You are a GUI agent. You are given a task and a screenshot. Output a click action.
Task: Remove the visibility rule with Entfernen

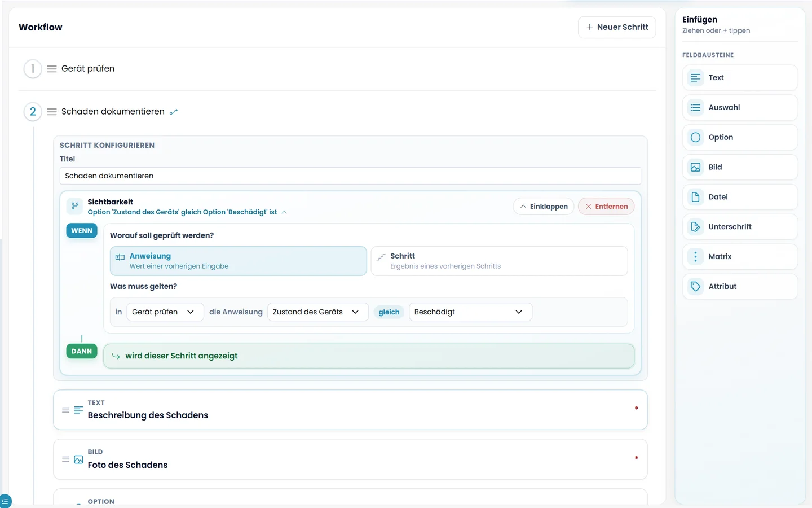606,207
